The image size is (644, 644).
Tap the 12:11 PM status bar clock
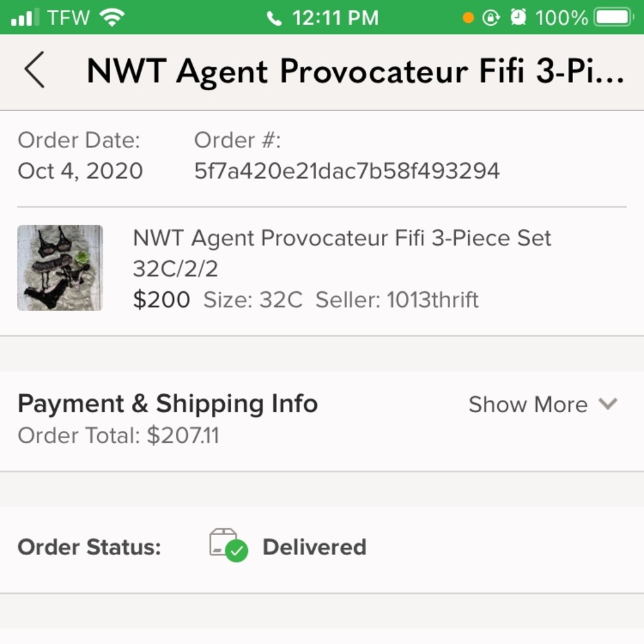click(x=335, y=17)
